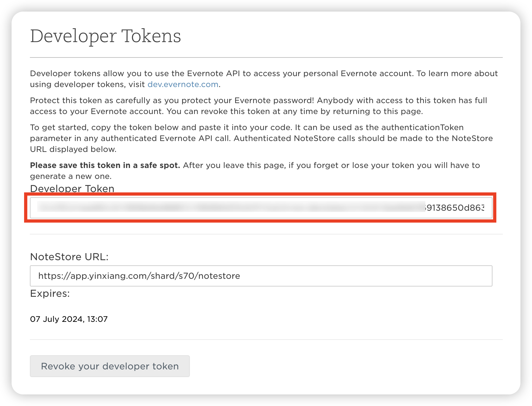
Task: Click the text "generate a new one."
Action: pyautogui.click(x=71, y=176)
